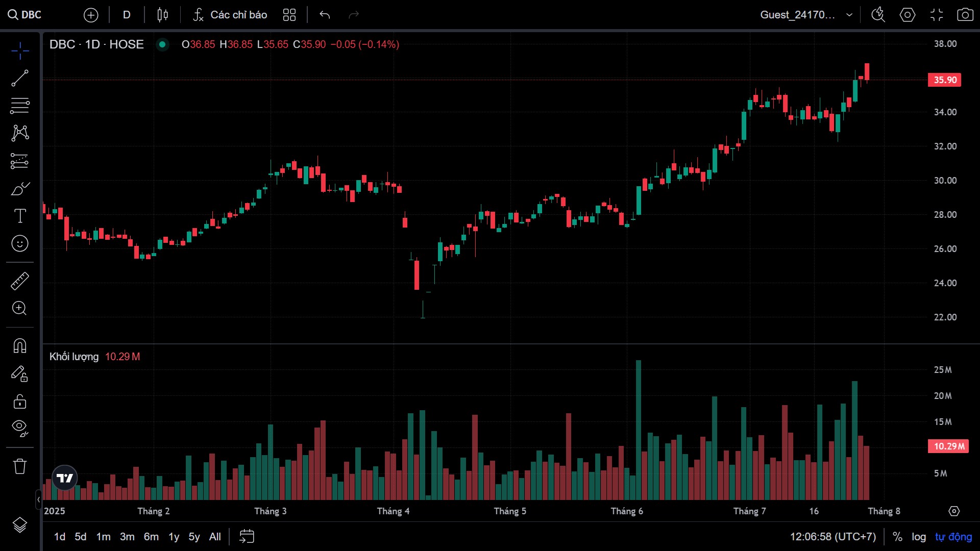Open the D timeframe interval dropdown

click(x=127, y=15)
